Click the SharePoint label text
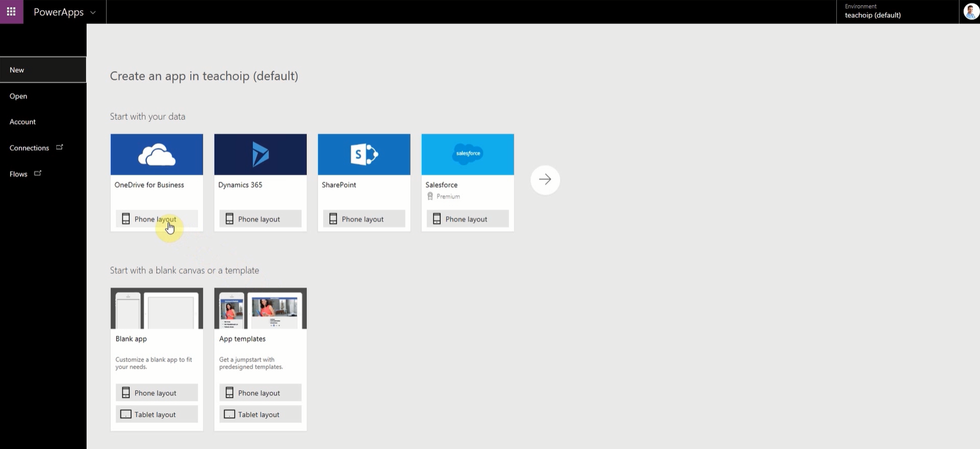Screen dimensions: 980x449 (339, 185)
